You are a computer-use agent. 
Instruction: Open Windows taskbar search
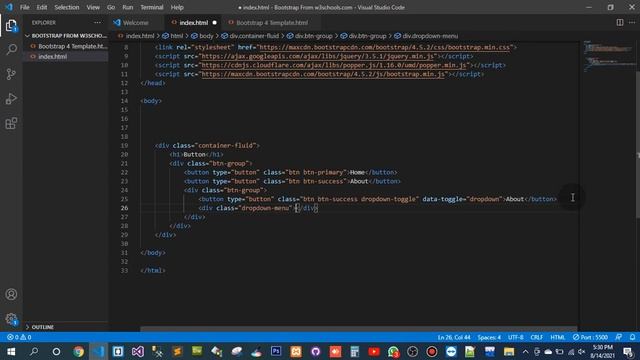pos(34,351)
